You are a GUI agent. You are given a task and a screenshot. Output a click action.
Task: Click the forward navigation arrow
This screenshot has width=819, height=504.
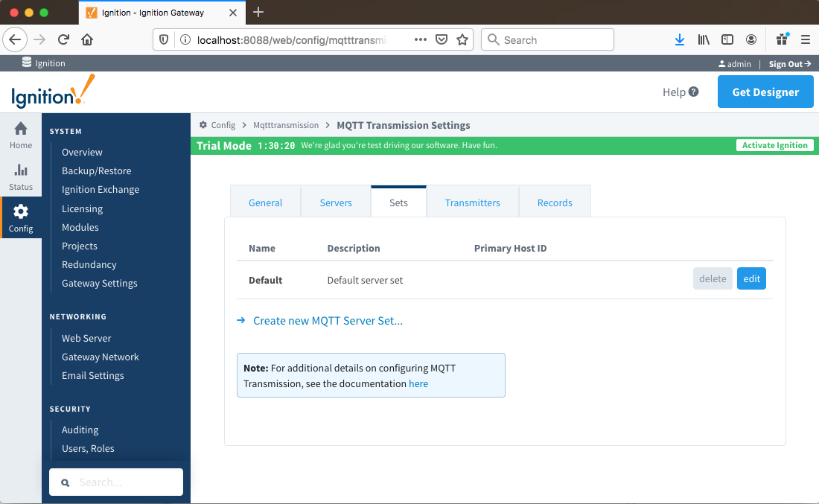point(39,39)
